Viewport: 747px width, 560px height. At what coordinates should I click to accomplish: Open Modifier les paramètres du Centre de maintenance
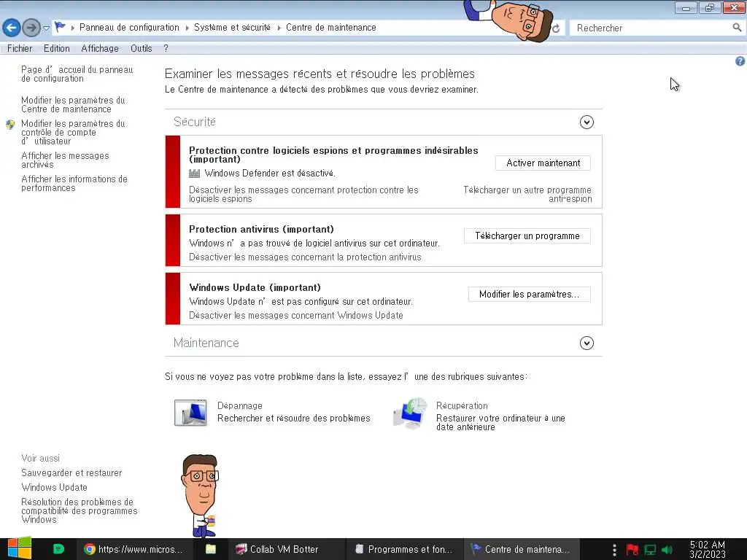pyautogui.click(x=73, y=105)
